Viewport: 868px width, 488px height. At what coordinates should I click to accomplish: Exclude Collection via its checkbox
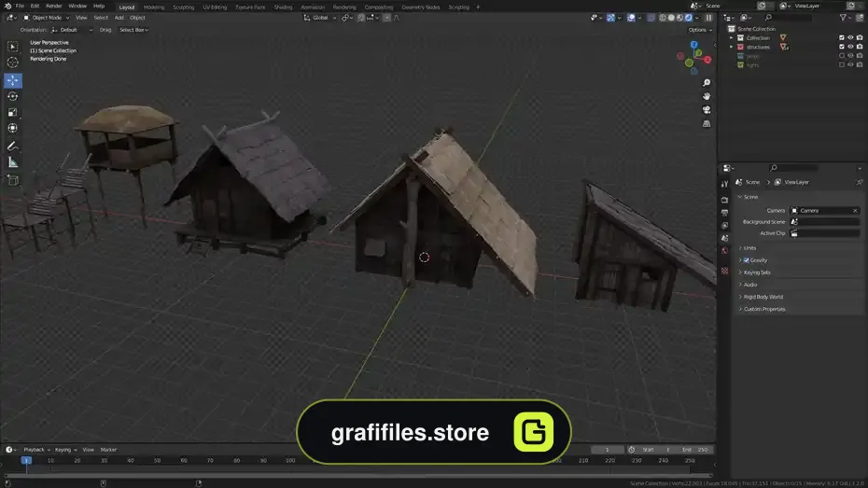(842, 37)
